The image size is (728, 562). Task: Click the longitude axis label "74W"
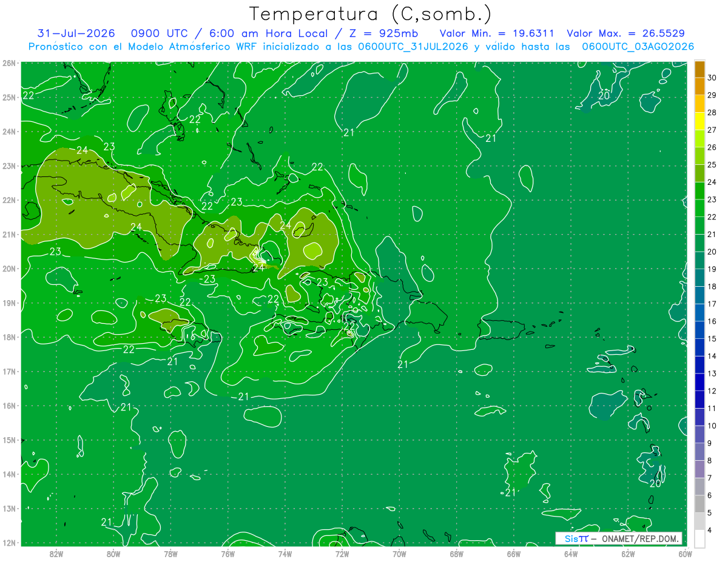[285, 554]
